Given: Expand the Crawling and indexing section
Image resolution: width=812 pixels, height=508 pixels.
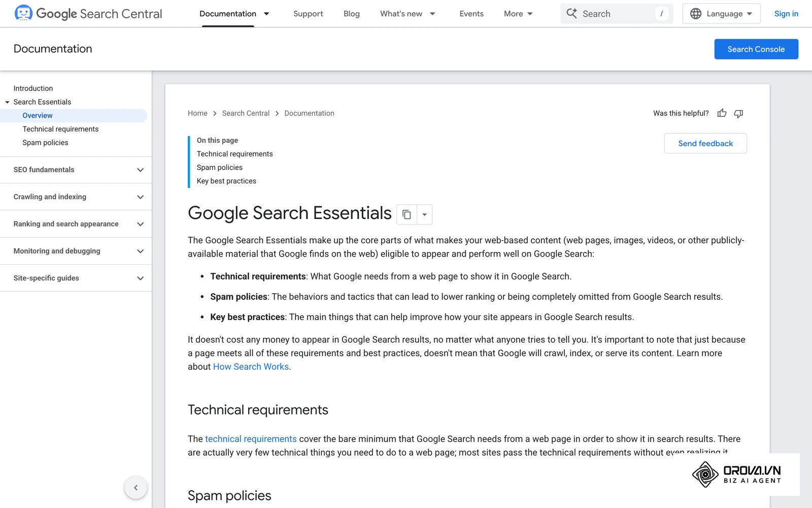Looking at the screenshot, I should point(76,197).
